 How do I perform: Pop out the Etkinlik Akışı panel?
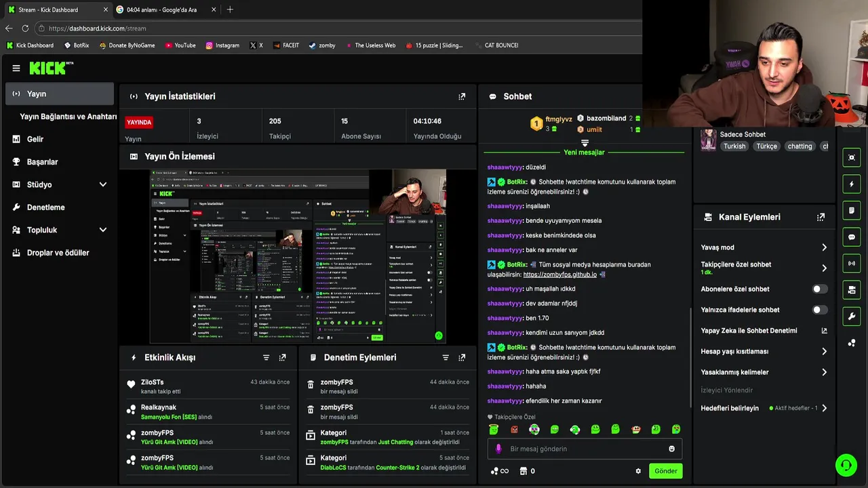282,357
